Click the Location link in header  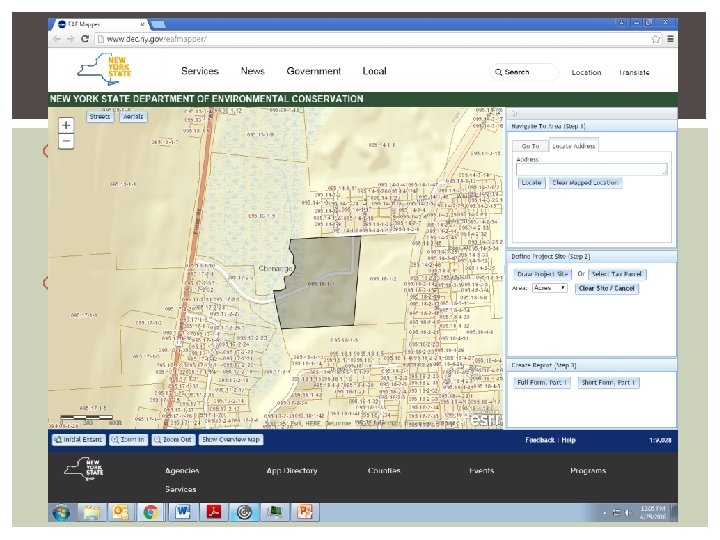tap(586, 73)
